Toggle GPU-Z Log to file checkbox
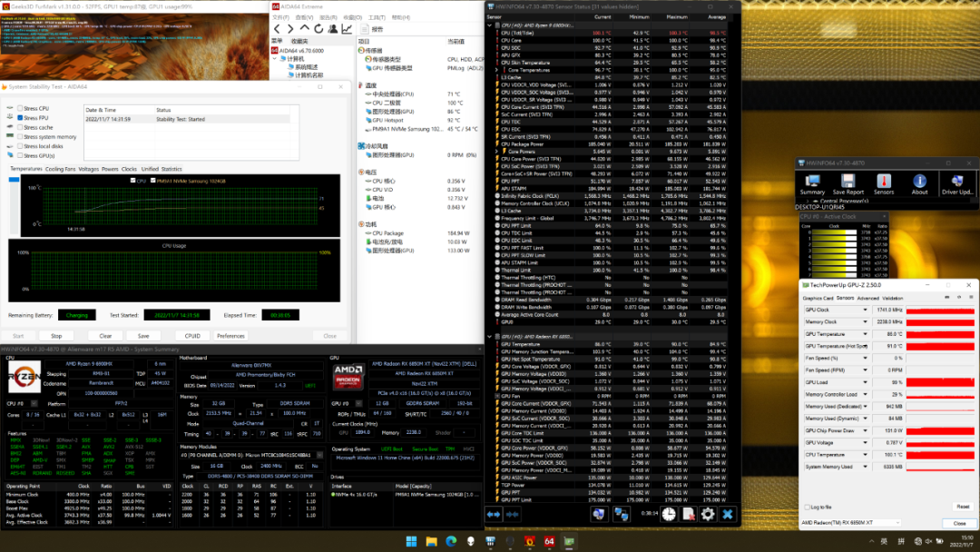The height and width of the screenshot is (552, 980). (805, 507)
